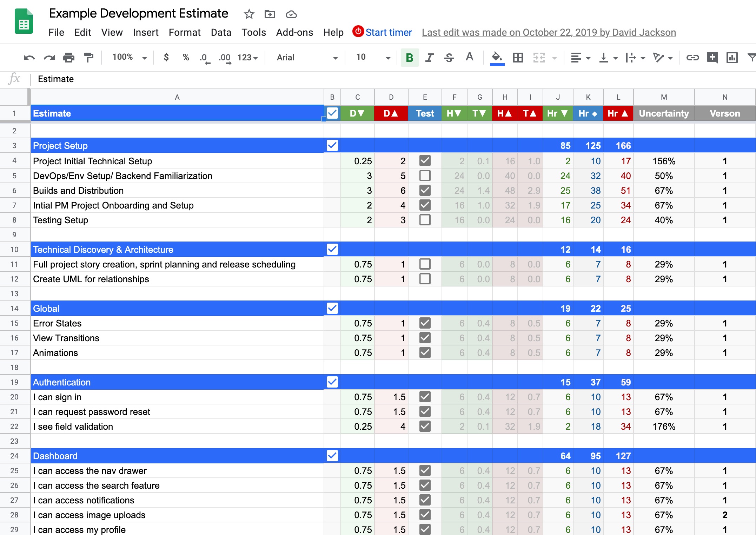Uncheck the Builds and Distribution test checkbox
Image resolution: width=756 pixels, height=535 pixels.
click(x=425, y=190)
